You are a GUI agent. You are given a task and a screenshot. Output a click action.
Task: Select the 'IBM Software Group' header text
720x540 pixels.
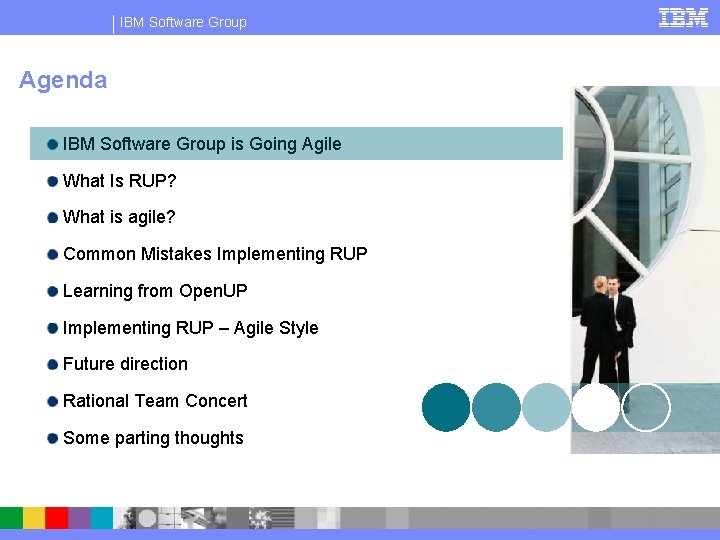(x=183, y=22)
